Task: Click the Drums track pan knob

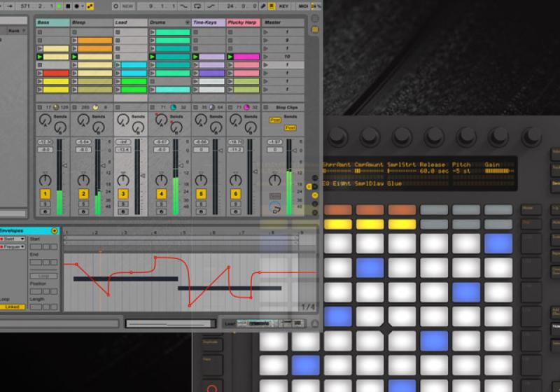Action: tap(162, 181)
